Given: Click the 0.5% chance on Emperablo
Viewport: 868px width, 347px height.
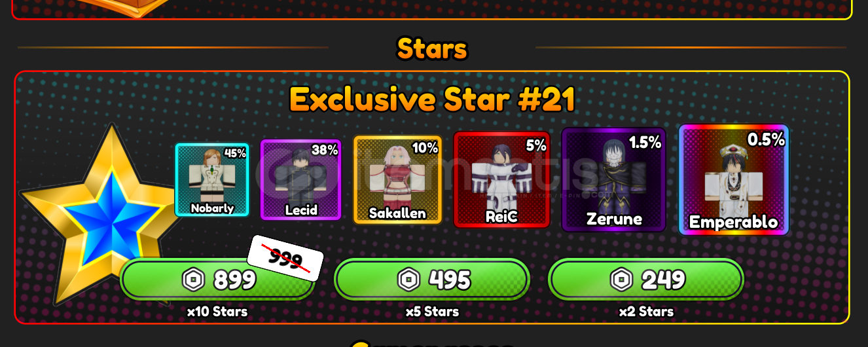Looking at the screenshot, I should pyautogui.click(x=766, y=139).
